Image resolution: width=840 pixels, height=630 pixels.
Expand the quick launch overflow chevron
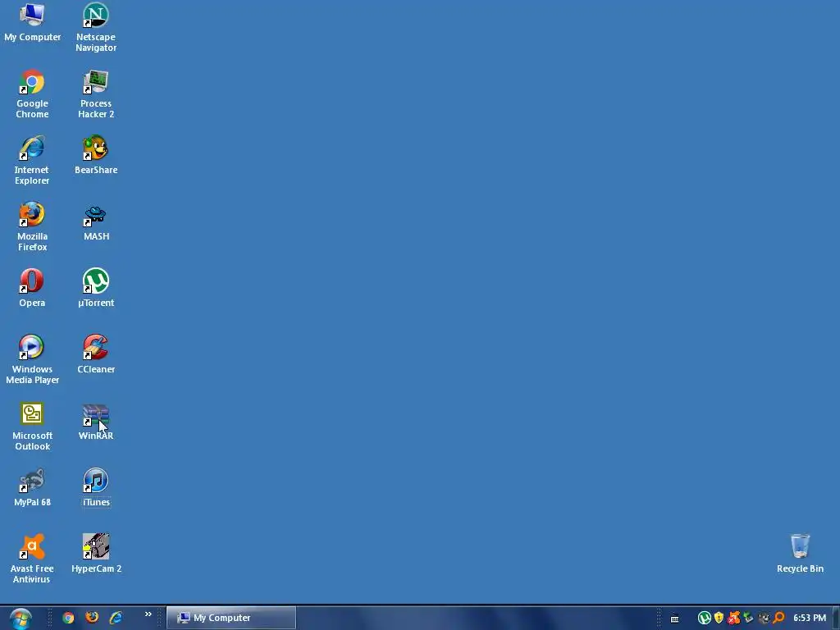[x=148, y=614]
